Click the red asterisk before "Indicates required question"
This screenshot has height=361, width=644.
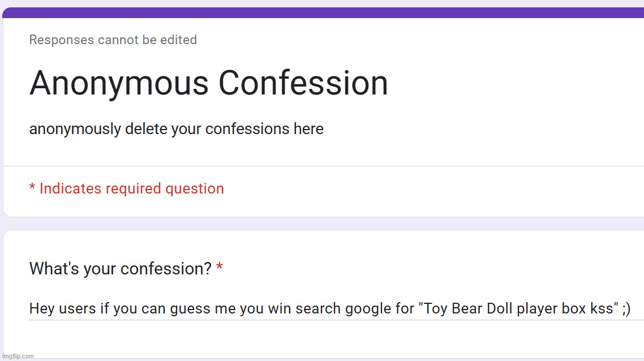pyautogui.click(x=32, y=187)
